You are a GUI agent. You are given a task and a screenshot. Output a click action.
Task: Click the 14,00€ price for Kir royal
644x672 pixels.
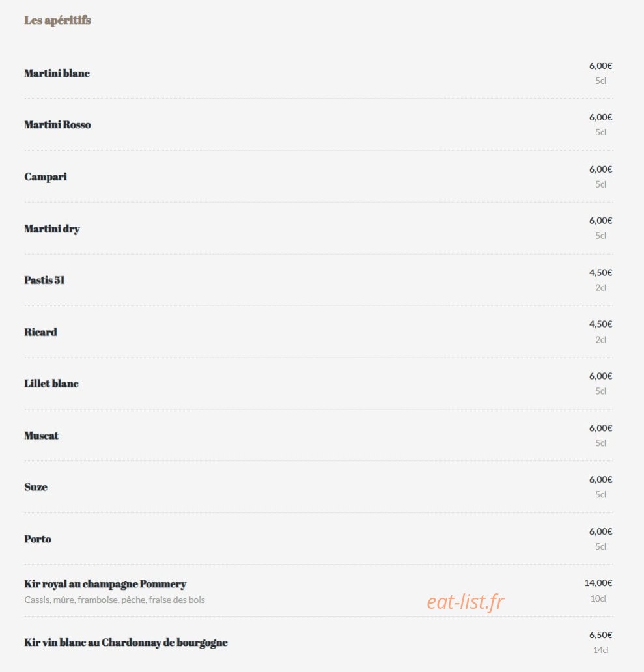point(598,583)
